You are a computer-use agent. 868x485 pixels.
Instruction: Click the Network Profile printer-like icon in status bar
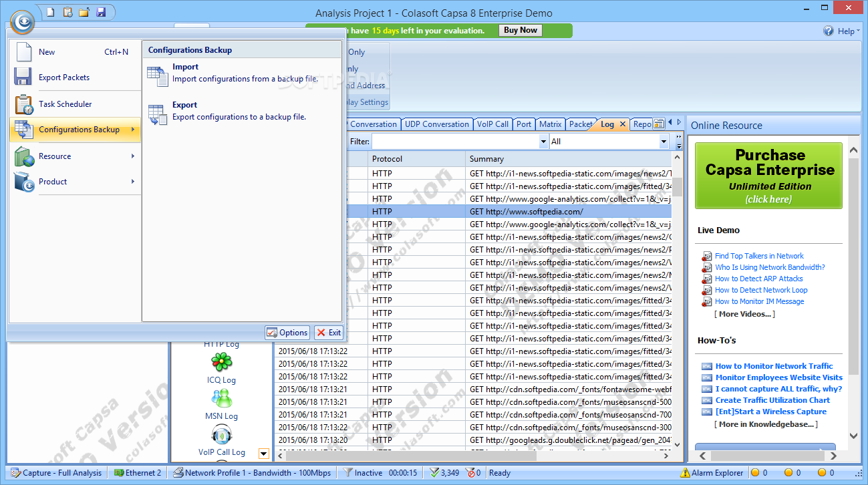coord(178,473)
